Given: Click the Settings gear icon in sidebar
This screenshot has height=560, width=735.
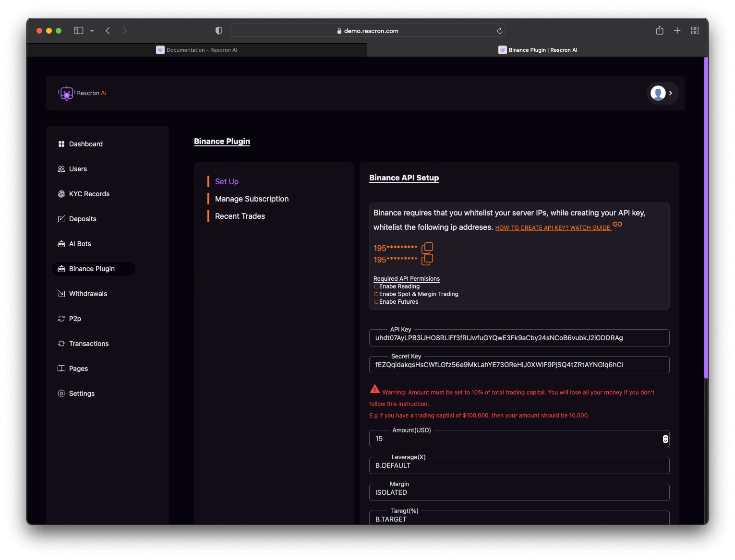Looking at the screenshot, I should click(x=61, y=393).
